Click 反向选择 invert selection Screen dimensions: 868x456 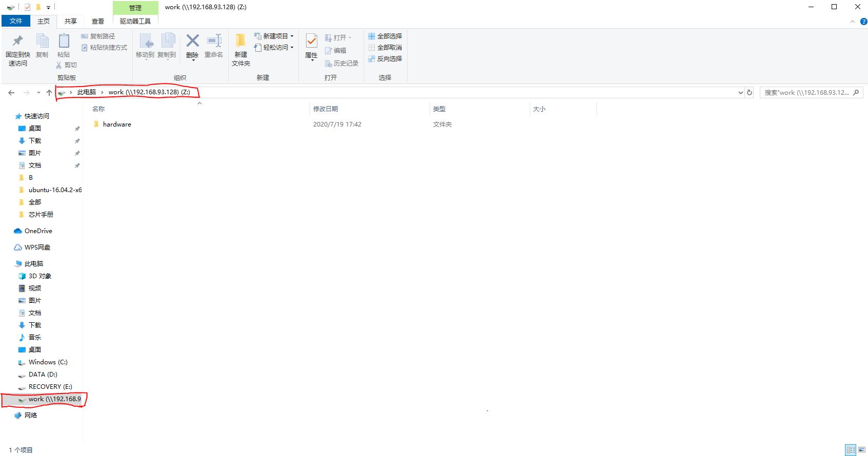[385, 59]
